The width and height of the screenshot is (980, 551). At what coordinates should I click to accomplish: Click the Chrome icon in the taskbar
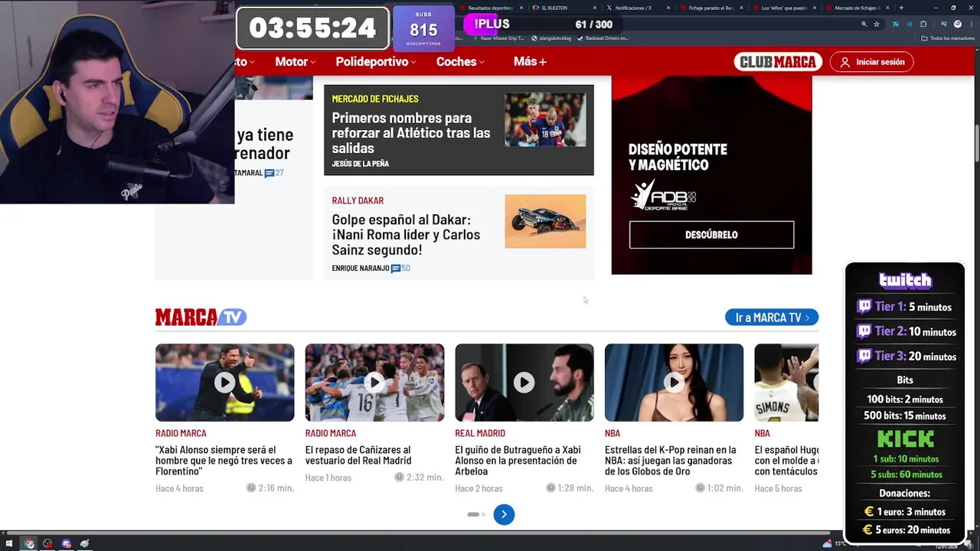click(29, 544)
